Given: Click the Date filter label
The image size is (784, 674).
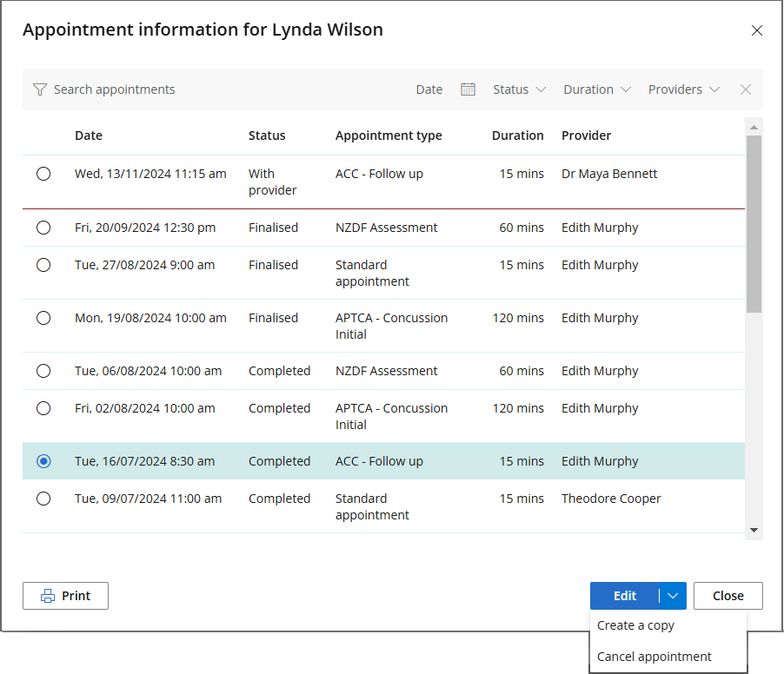Looking at the screenshot, I should tap(429, 89).
